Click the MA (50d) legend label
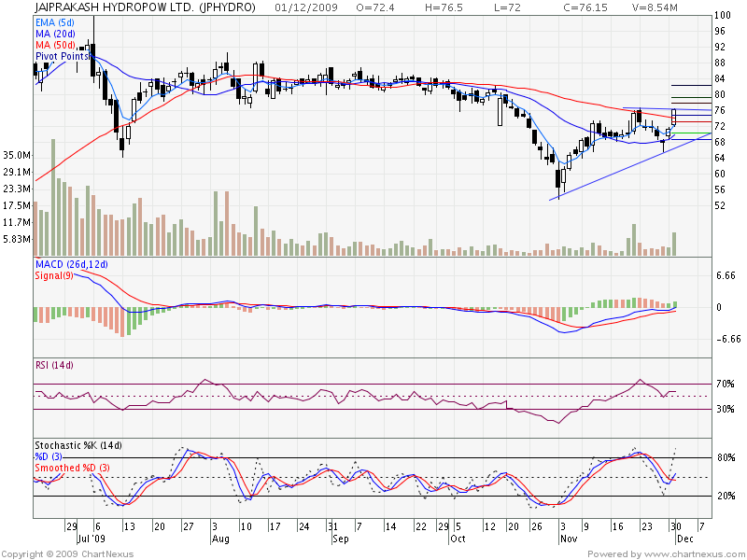747x560 pixels. (x=55, y=45)
